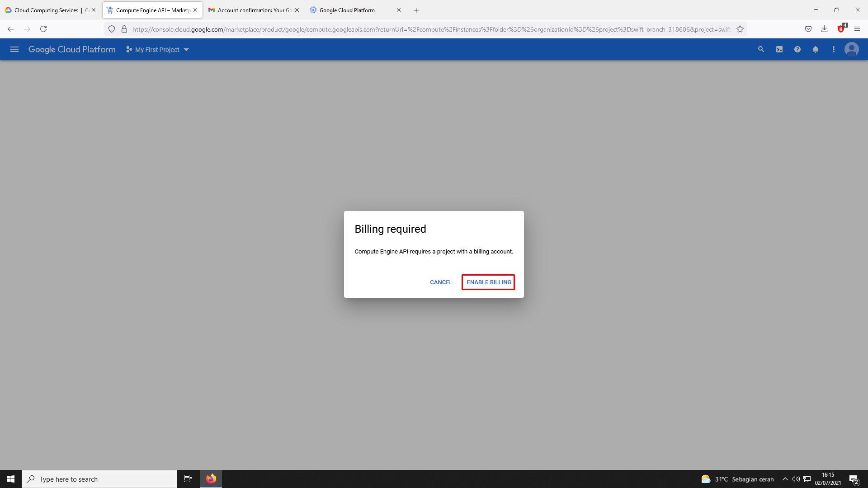Click the Google account avatar

852,49
